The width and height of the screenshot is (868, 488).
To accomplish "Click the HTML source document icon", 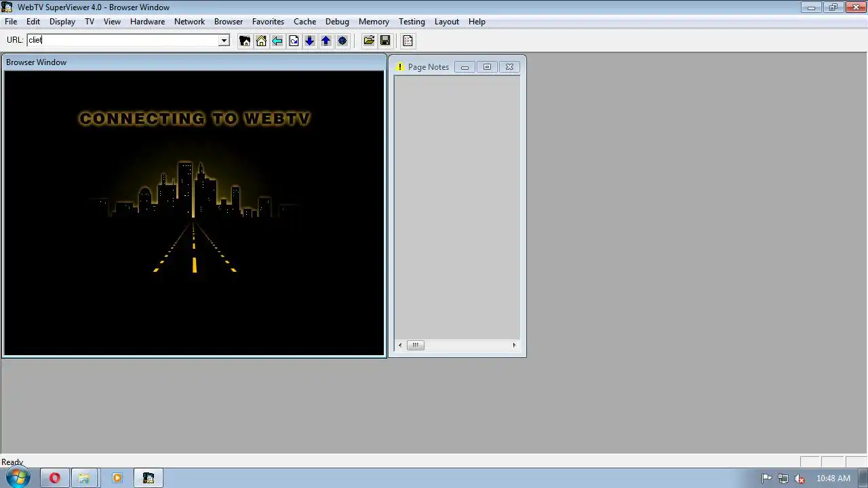I will pyautogui.click(x=408, y=41).
